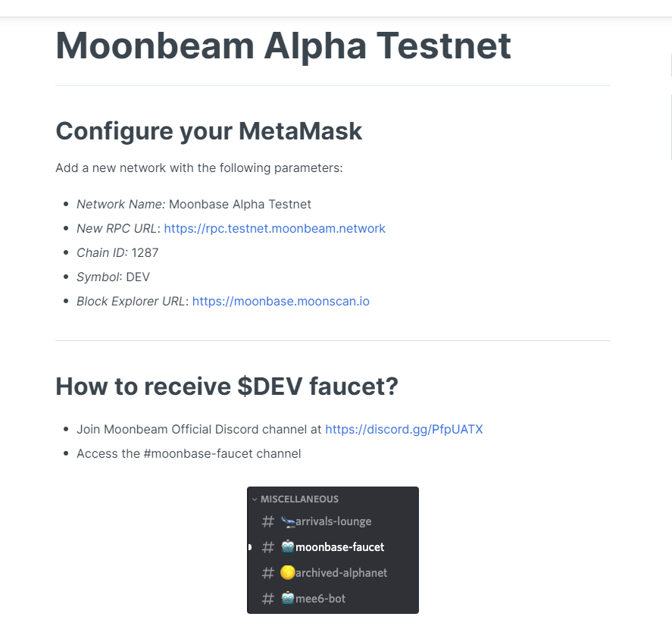Image resolution: width=672 pixels, height=626 pixels.
Task: Click the MISCELLANEOUS category label
Action: [299, 499]
